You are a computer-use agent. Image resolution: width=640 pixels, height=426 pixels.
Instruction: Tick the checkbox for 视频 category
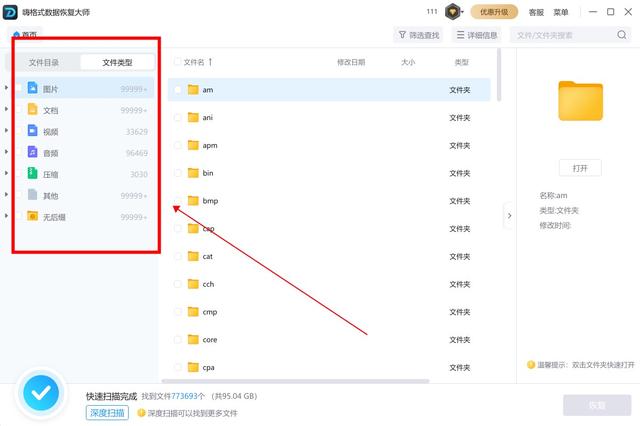tap(19, 131)
